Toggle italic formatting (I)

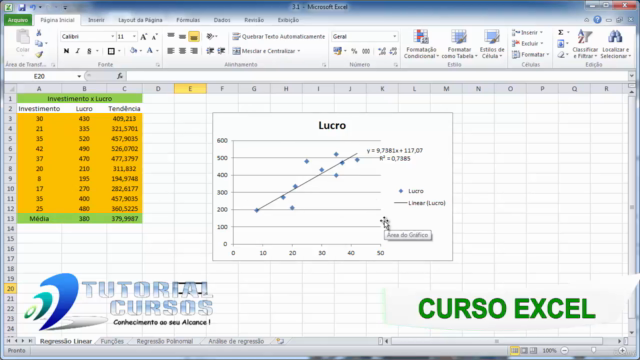(x=78, y=51)
